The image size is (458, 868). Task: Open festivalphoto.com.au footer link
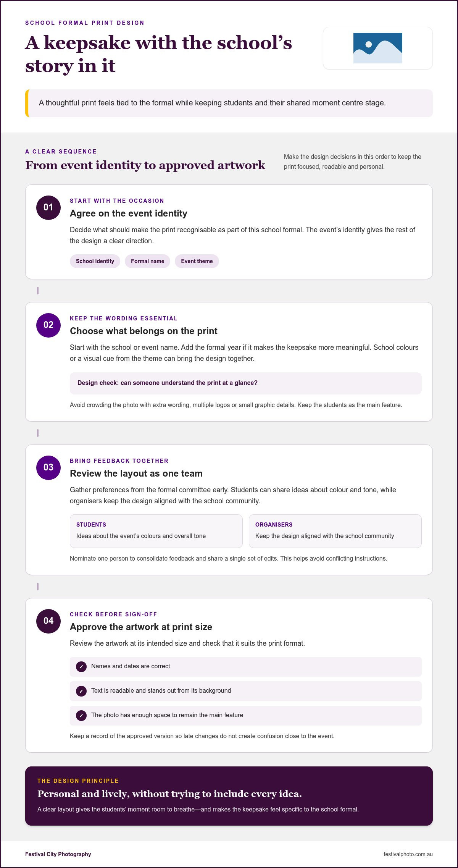click(x=408, y=854)
